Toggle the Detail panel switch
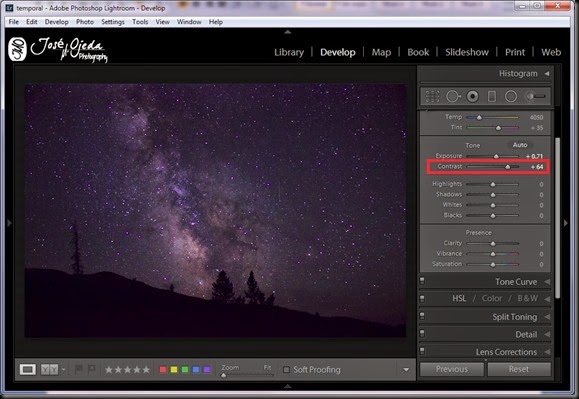The image size is (579, 399). [x=422, y=334]
